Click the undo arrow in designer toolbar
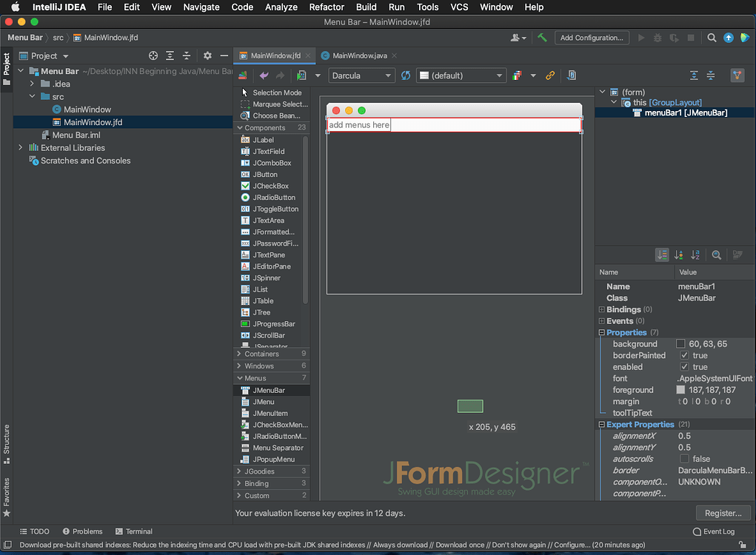The width and height of the screenshot is (756, 555). pyautogui.click(x=264, y=75)
